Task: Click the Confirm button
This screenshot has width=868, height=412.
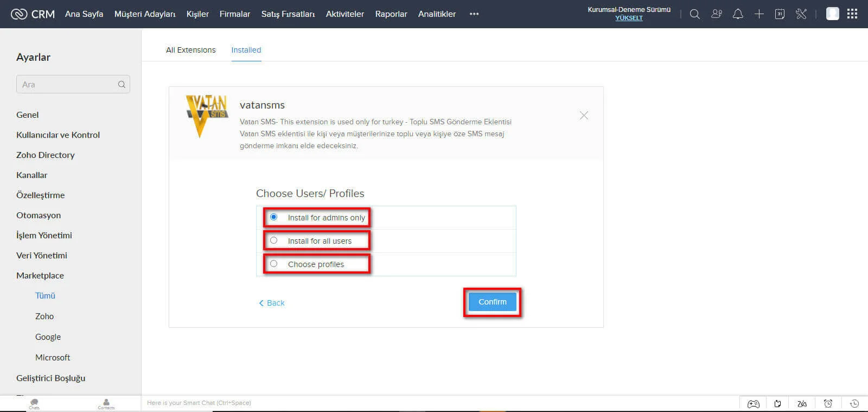Action: coord(493,302)
